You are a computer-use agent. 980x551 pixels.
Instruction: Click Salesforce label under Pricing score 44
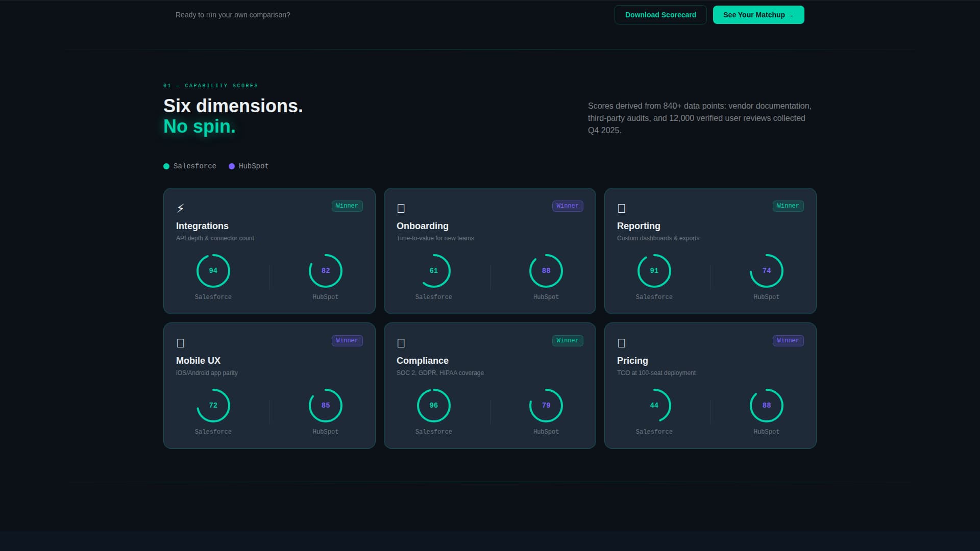pyautogui.click(x=654, y=432)
